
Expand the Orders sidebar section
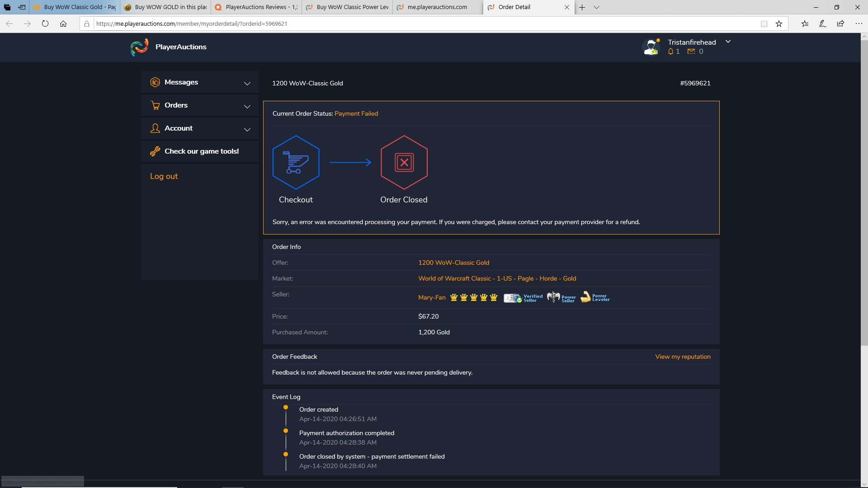point(247,107)
